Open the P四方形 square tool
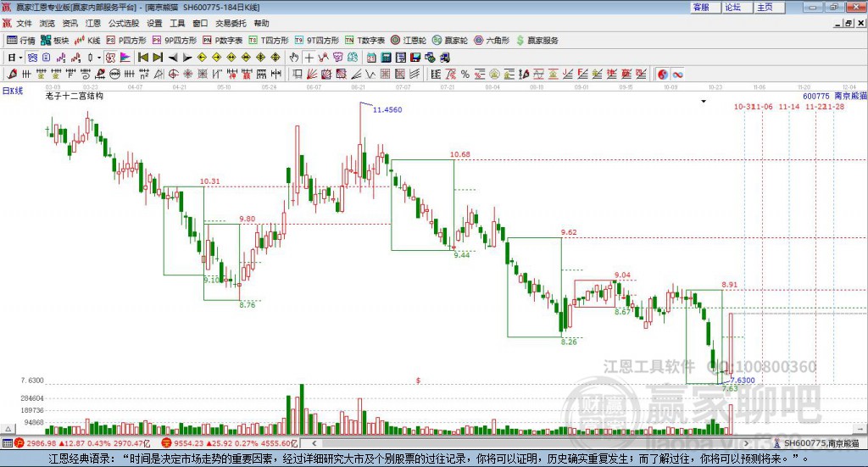 point(126,41)
